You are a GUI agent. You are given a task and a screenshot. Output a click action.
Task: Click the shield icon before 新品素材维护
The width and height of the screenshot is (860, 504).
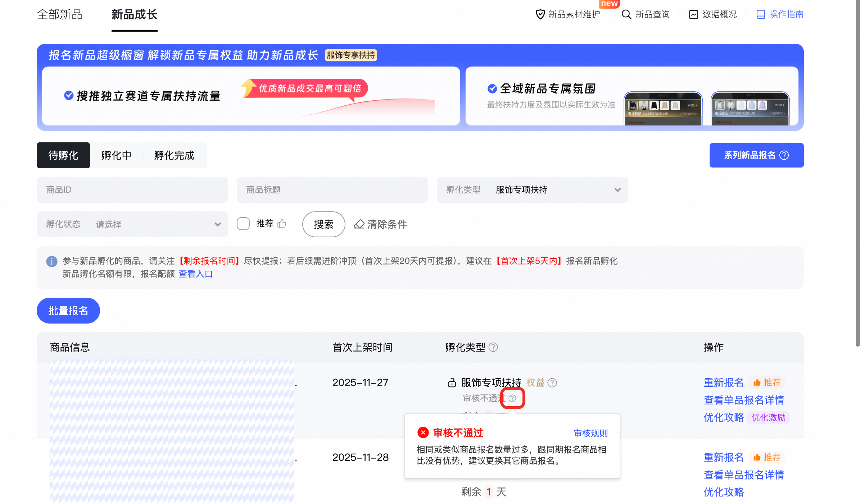[x=540, y=14]
